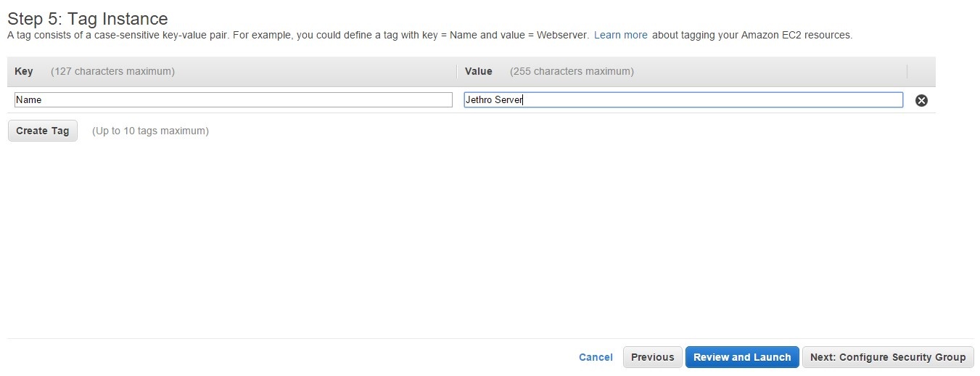Select the Value column header
Viewport: 980px width, 376px height.
(479, 71)
